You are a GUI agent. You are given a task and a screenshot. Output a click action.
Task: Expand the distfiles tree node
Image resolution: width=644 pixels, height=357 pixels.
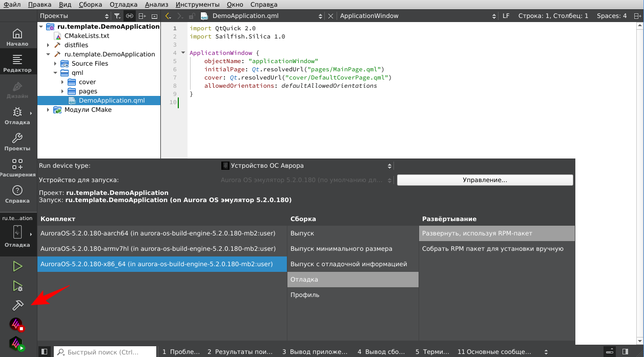tap(48, 45)
